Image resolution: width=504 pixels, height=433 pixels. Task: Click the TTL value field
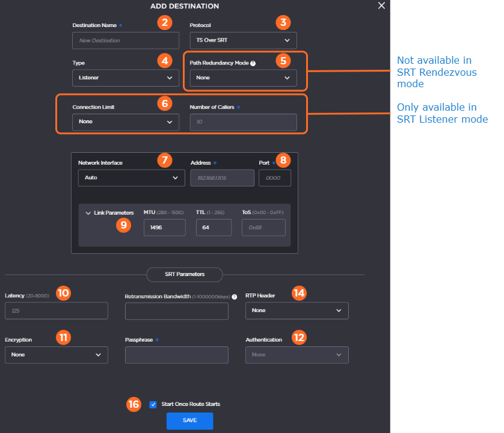(214, 228)
